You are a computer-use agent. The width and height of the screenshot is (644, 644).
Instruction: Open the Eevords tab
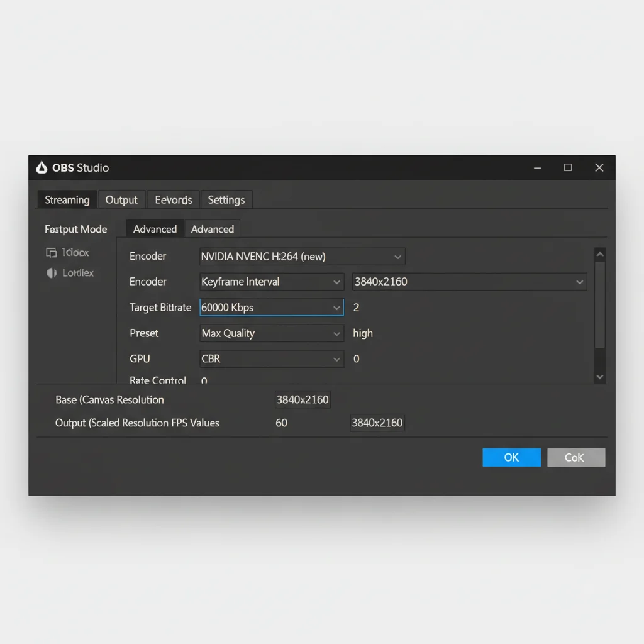[174, 199]
